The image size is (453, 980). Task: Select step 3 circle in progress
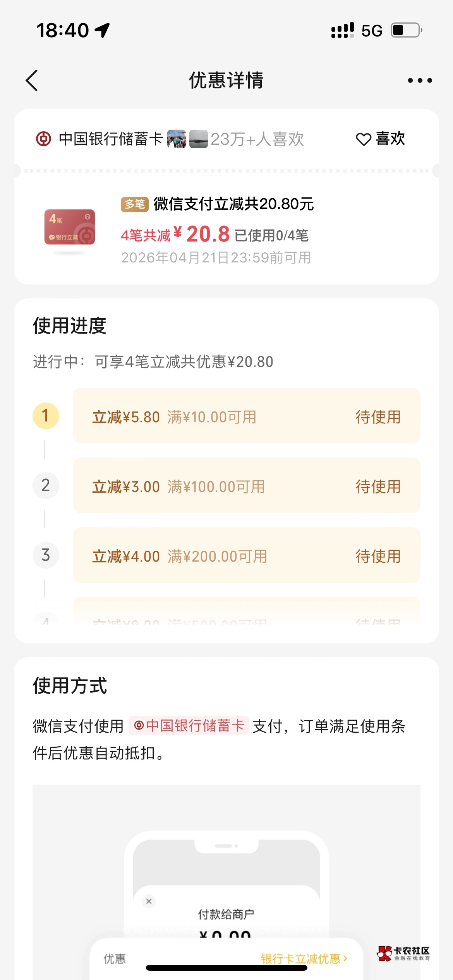(46, 555)
